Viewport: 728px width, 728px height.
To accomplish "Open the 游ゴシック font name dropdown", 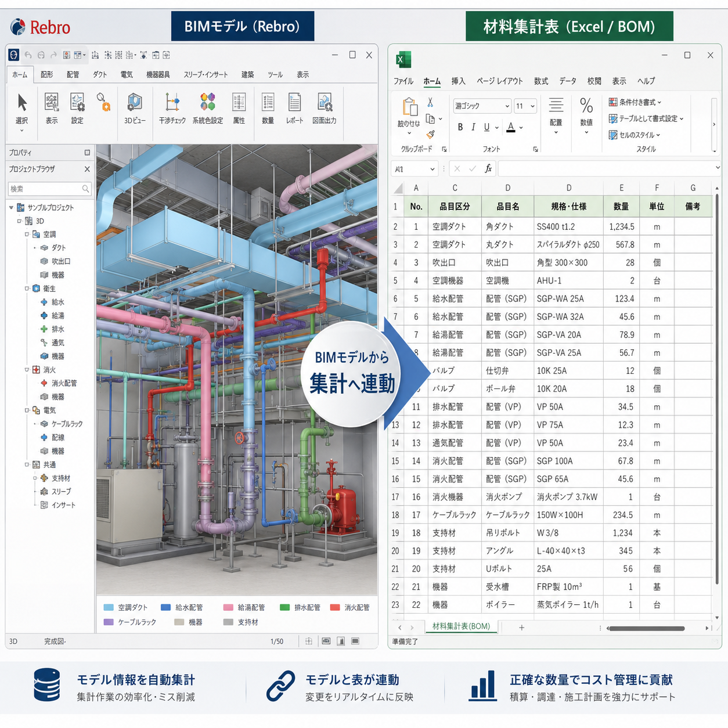I will pos(507,106).
